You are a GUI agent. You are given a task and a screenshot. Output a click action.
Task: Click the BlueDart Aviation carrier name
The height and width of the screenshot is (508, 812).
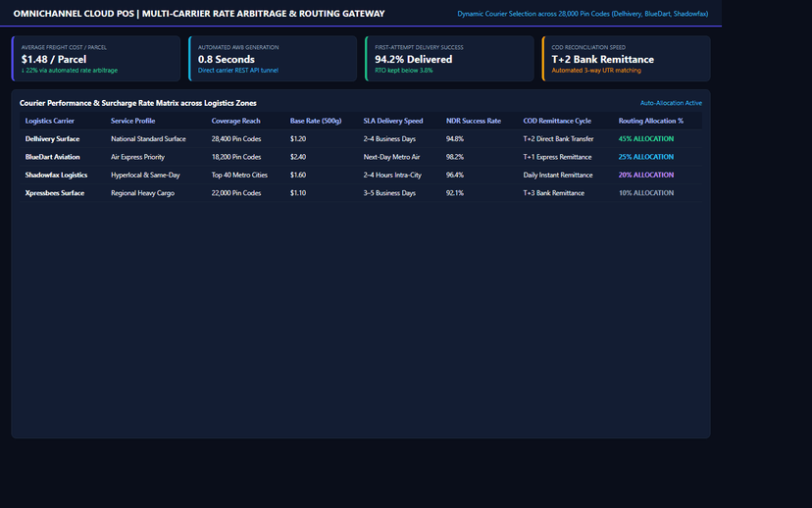click(52, 157)
